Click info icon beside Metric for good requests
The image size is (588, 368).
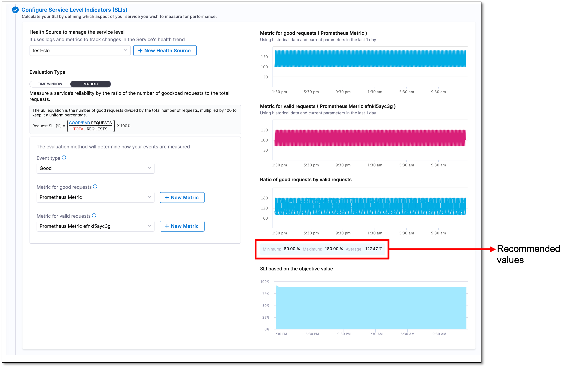point(95,186)
